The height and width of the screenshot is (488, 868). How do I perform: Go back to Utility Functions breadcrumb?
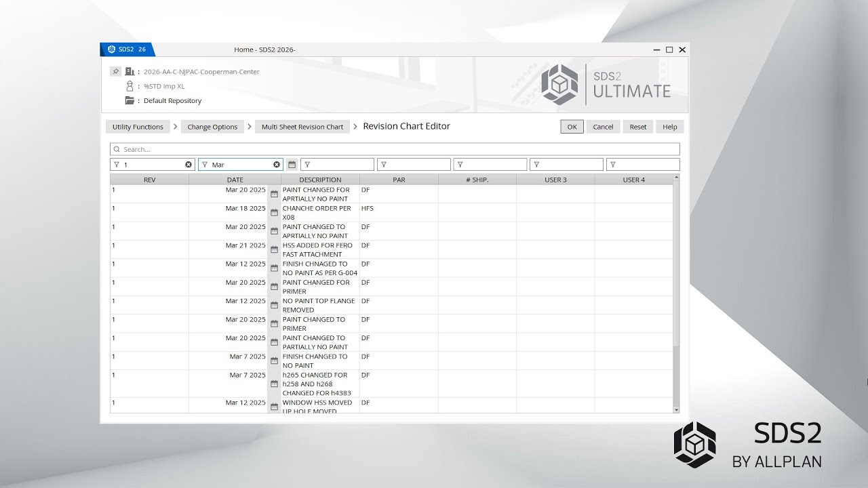click(x=138, y=127)
